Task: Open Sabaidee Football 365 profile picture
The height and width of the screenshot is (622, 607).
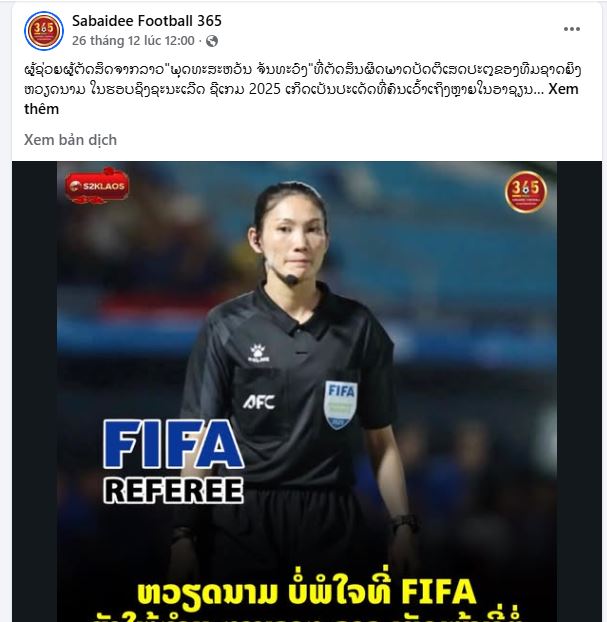Action: tap(44, 31)
